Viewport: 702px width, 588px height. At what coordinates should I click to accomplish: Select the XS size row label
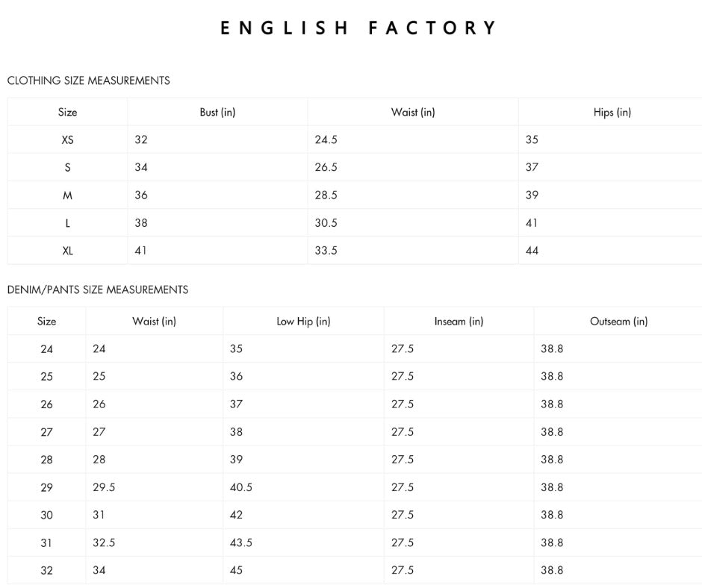[x=67, y=140]
